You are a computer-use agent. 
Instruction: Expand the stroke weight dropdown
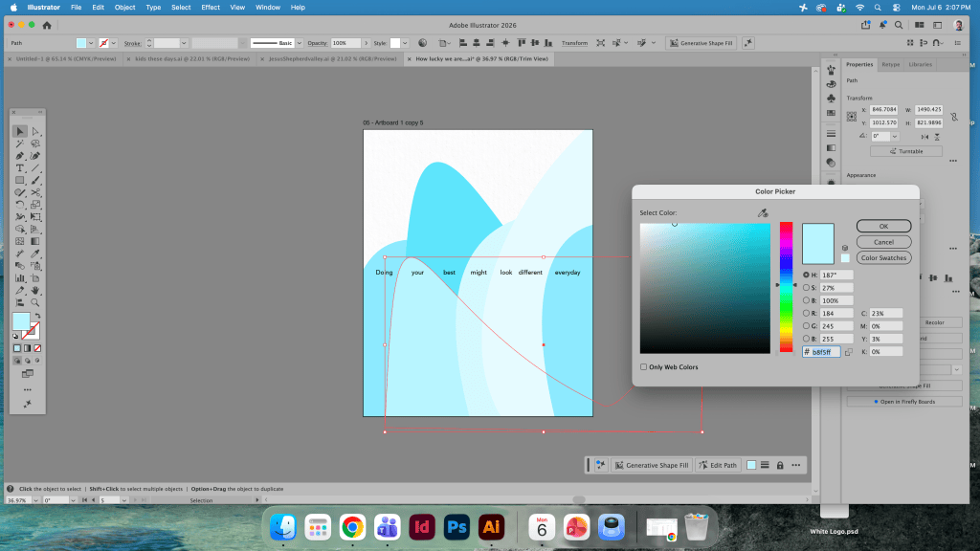click(x=184, y=43)
